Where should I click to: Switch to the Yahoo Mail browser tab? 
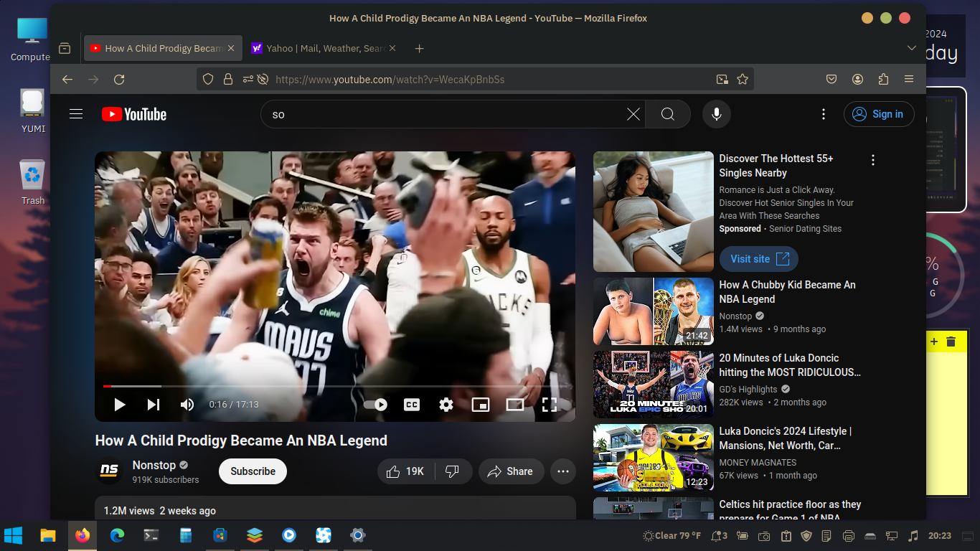click(317, 48)
